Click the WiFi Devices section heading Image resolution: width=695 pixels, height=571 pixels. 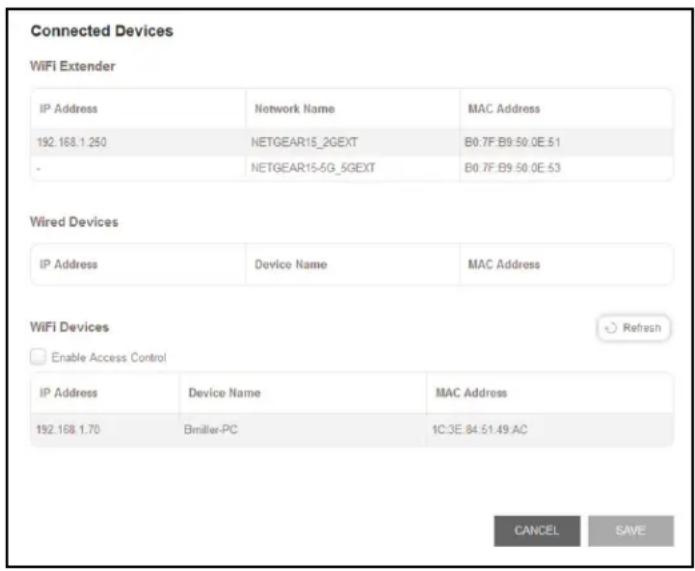(70, 327)
